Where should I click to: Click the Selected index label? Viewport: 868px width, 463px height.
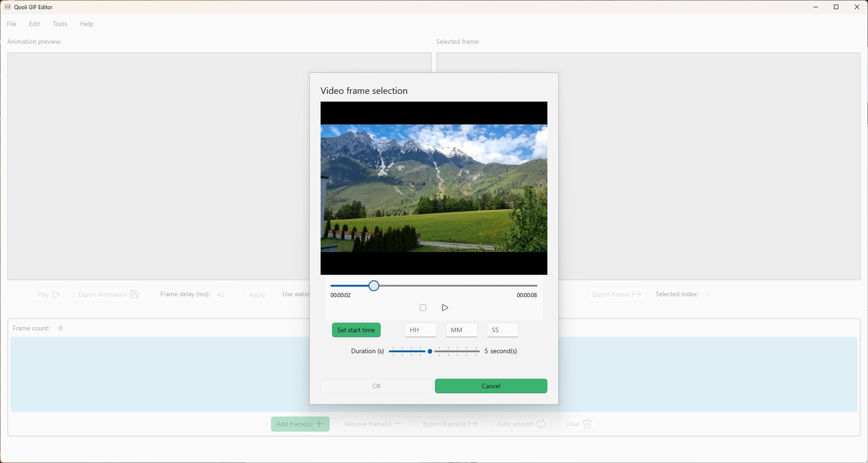tap(677, 294)
